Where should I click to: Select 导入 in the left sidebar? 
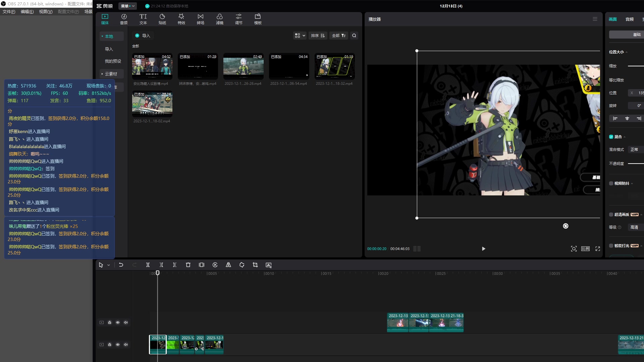point(109,49)
